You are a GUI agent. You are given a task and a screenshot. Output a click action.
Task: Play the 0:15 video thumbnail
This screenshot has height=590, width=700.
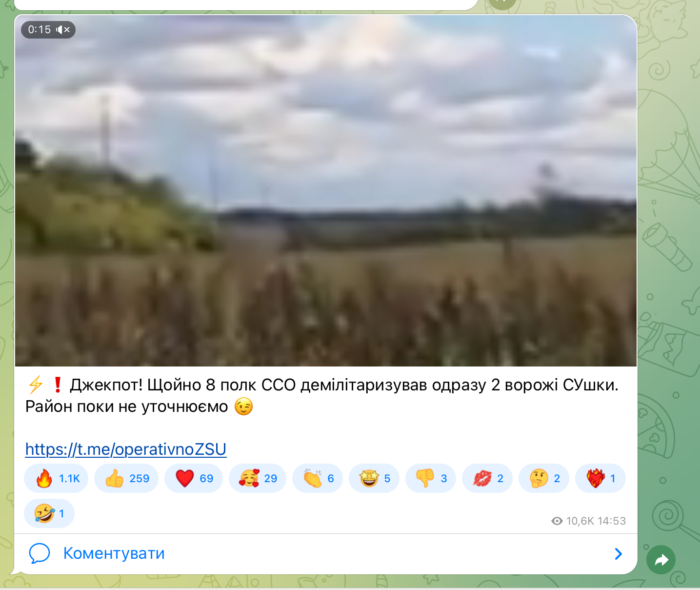326,191
